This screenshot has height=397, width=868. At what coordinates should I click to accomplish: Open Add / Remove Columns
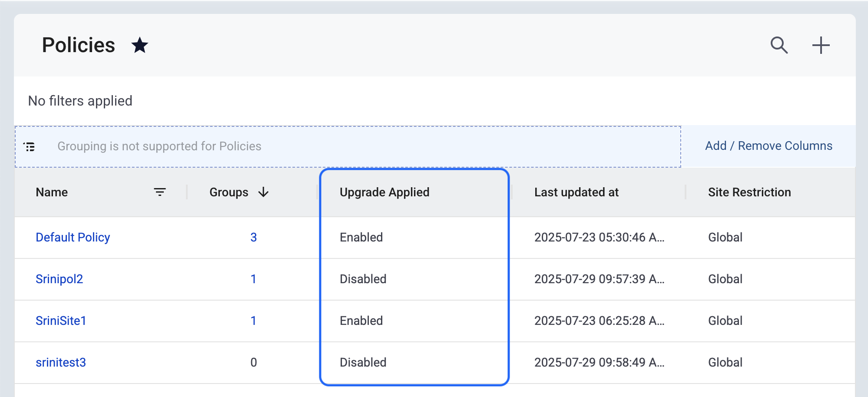pyautogui.click(x=768, y=146)
